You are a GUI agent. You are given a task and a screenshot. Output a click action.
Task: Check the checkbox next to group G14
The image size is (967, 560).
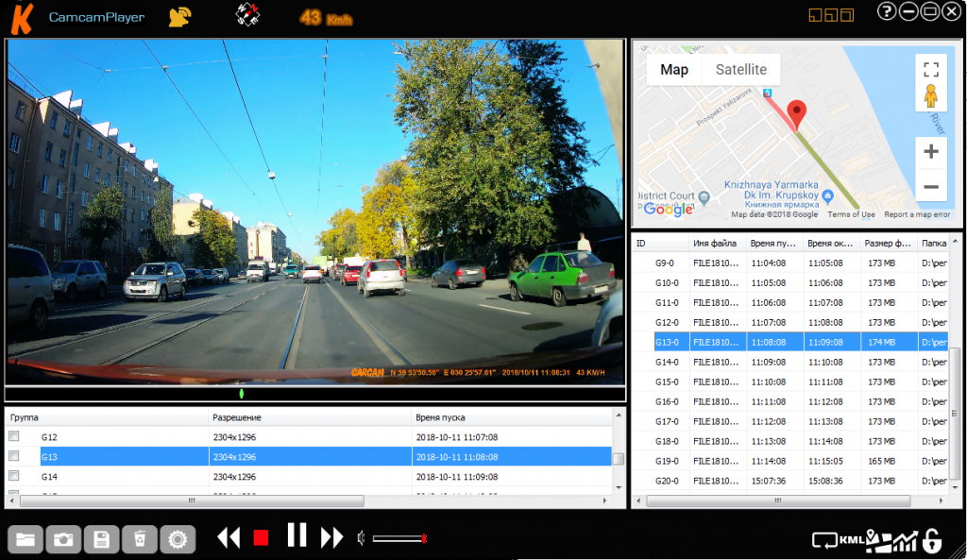13,475
